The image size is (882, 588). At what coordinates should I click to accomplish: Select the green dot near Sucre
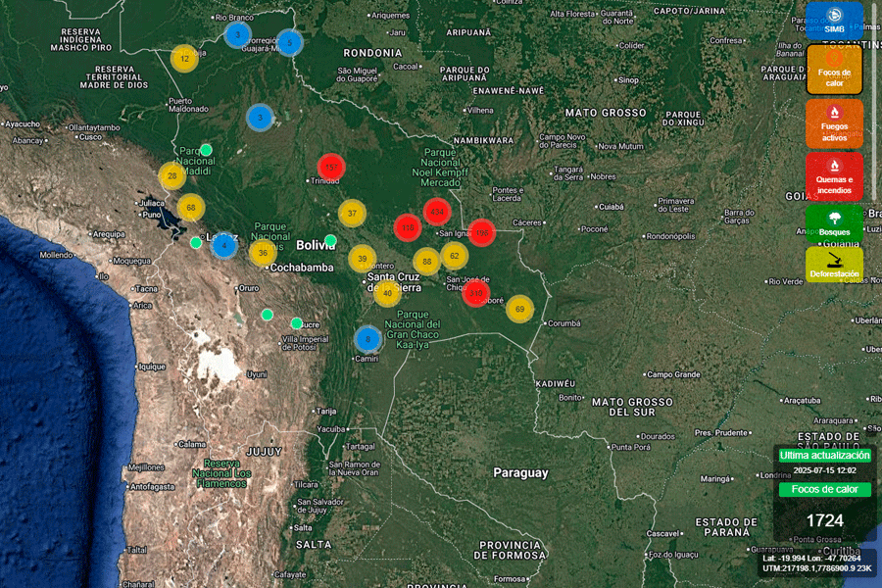click(x=296, y=323)
